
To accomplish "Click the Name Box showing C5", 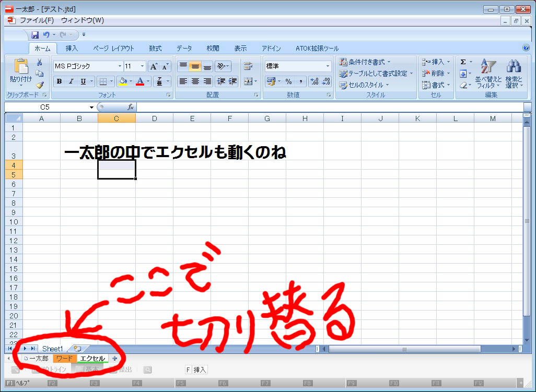I will coord(45,107).
